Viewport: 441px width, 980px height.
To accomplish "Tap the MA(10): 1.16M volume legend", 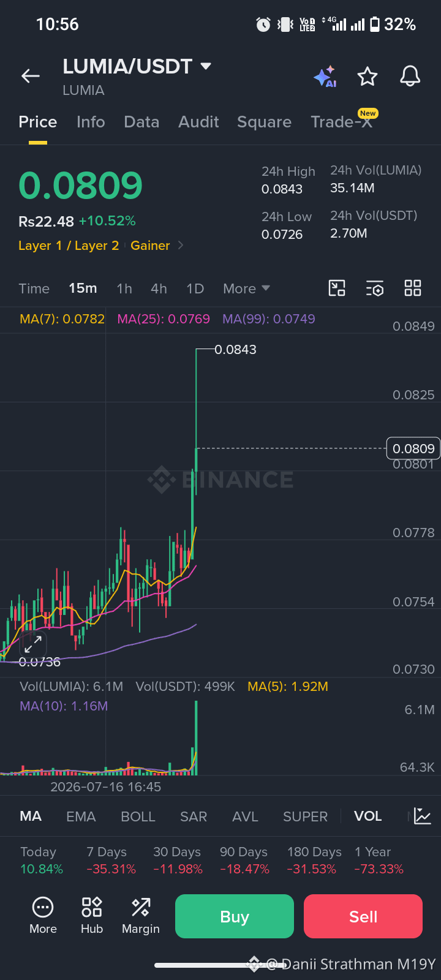I will click(x=64, y=706).
